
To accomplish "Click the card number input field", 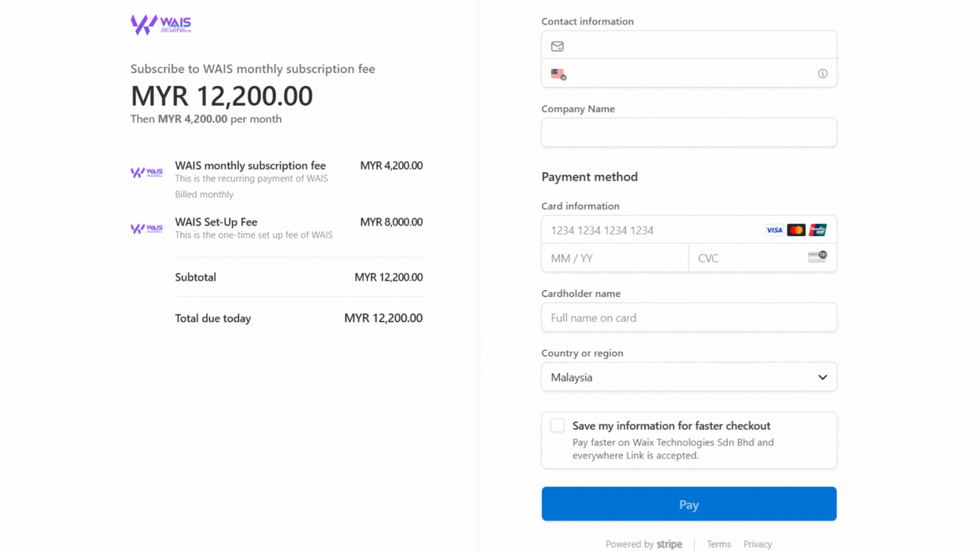I will tap(653, 230).
